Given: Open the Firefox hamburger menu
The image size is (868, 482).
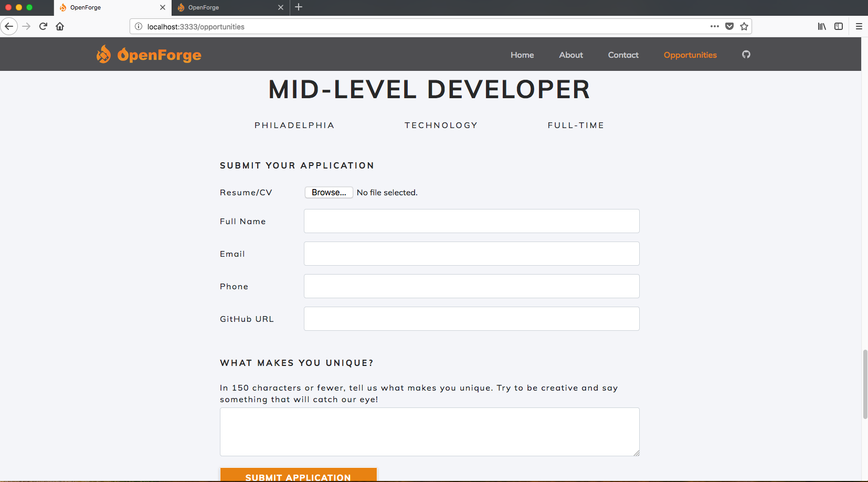Looking at the screenshot, I should [x=859, y=26].
